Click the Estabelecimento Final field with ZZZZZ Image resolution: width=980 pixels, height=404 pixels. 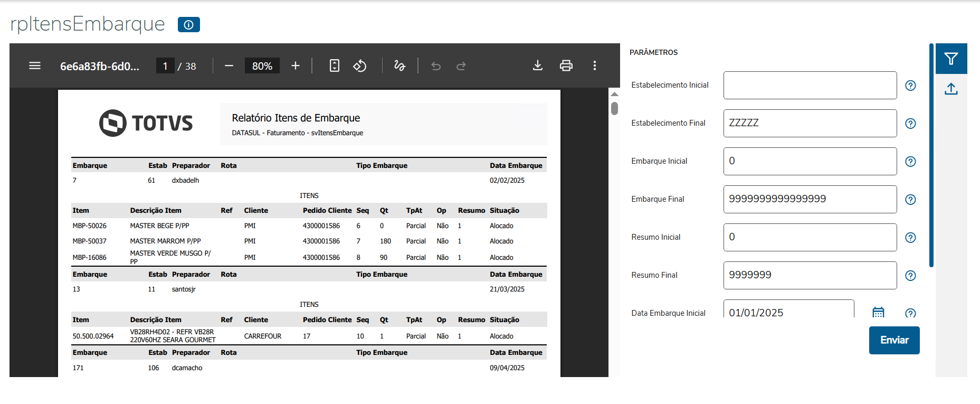click(x=810, y=124)
